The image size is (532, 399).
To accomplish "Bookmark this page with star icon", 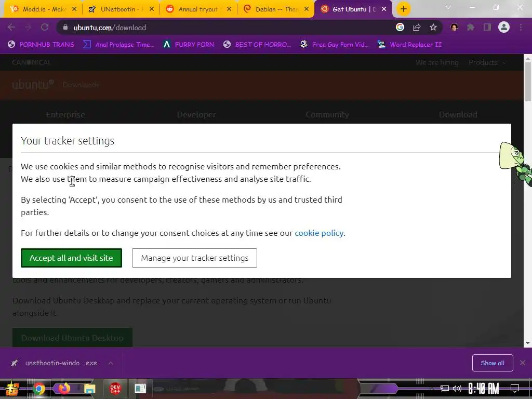I will tap(433, 28).
